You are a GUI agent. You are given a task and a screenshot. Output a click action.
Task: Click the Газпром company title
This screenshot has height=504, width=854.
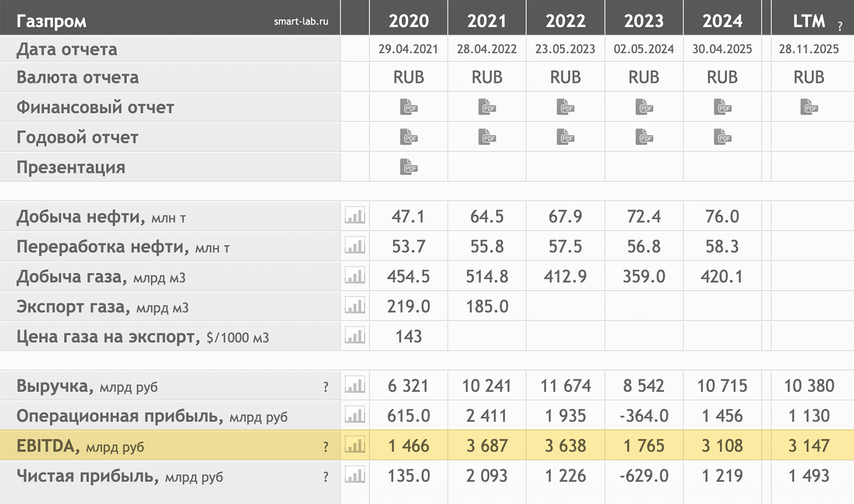pos(51,21)
